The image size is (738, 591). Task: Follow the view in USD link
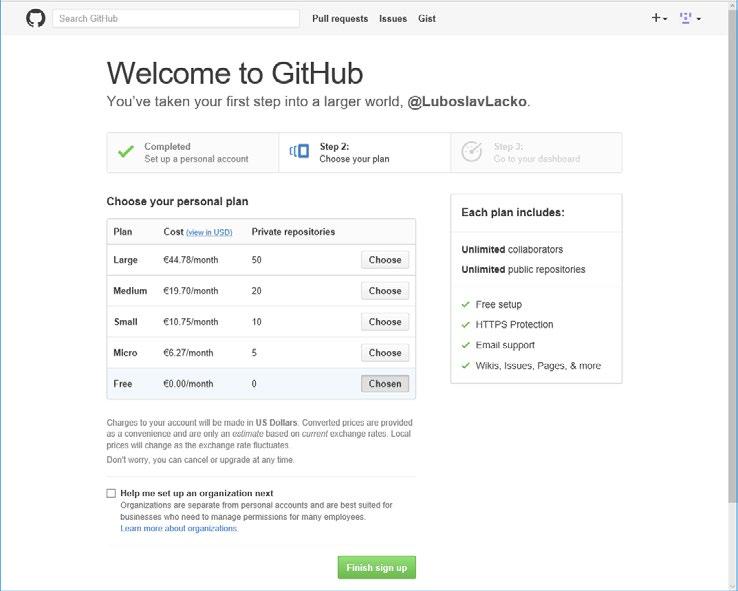209,232
